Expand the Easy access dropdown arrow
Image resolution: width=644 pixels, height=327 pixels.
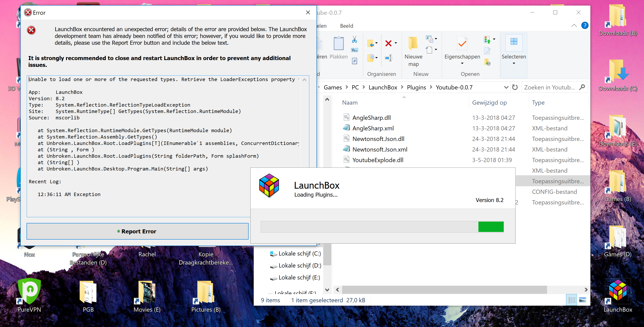436,50
